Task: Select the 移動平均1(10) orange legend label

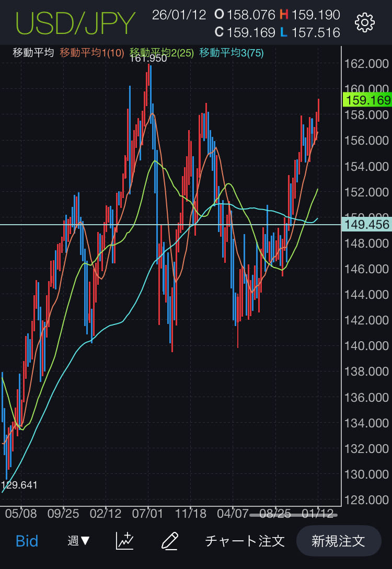Action: point(92,52)
